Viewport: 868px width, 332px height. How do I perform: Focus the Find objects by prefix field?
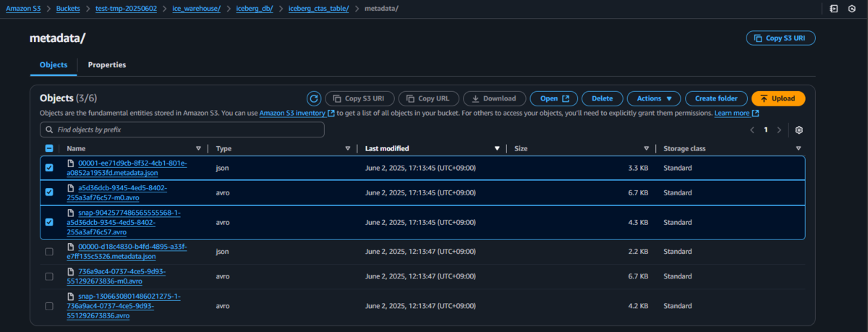pos(182,130)
